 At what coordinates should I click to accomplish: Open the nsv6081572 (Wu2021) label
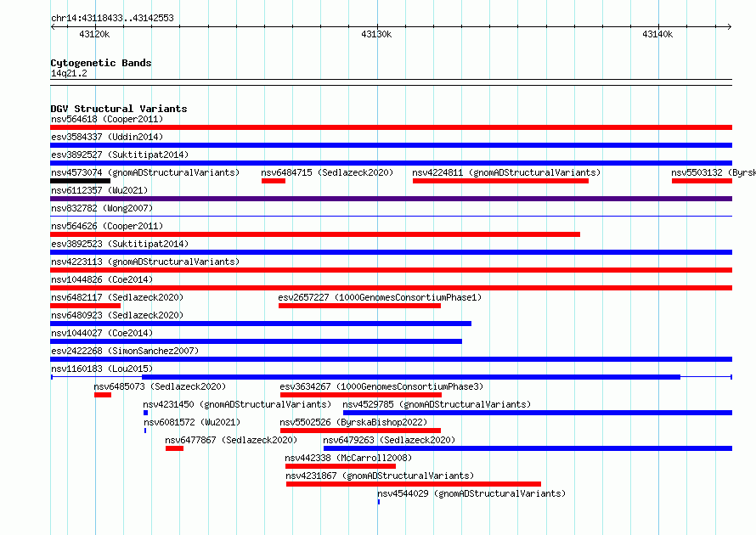tap(192, 422)
